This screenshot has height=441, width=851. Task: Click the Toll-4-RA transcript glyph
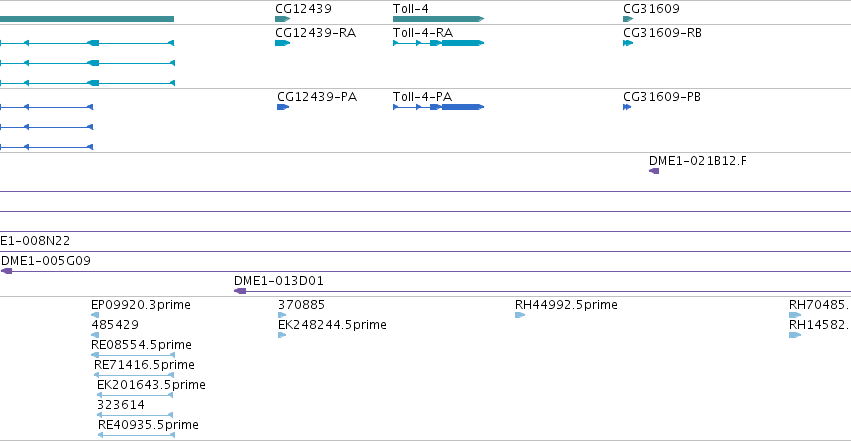439,43
